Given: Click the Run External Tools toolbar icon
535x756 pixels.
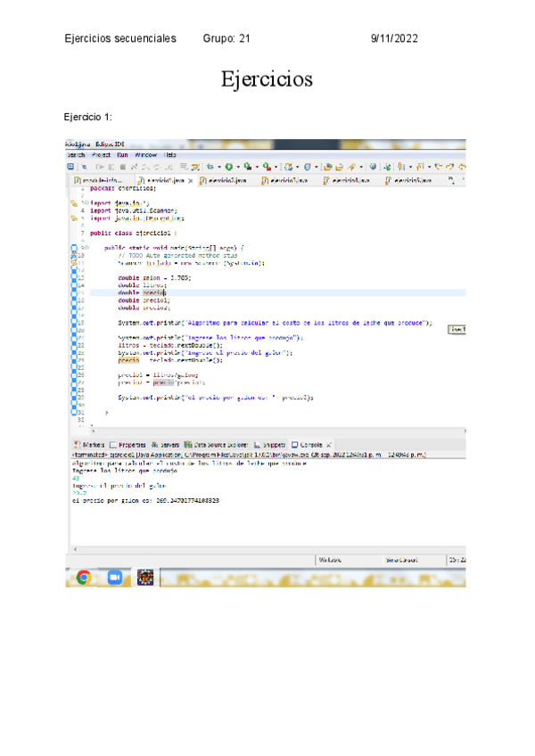Looking at the screenshot, I should [266, 167].
